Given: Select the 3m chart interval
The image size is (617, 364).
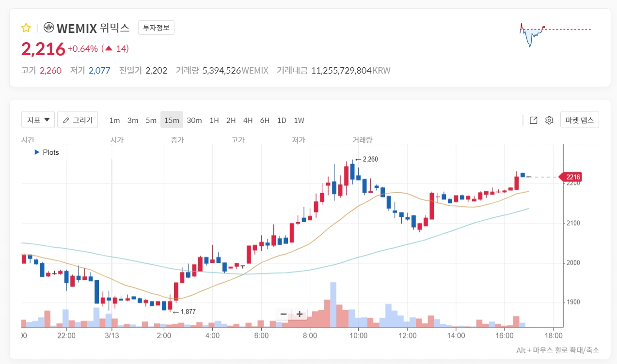Looking at the screenshot, I should (x=133, y=120).
